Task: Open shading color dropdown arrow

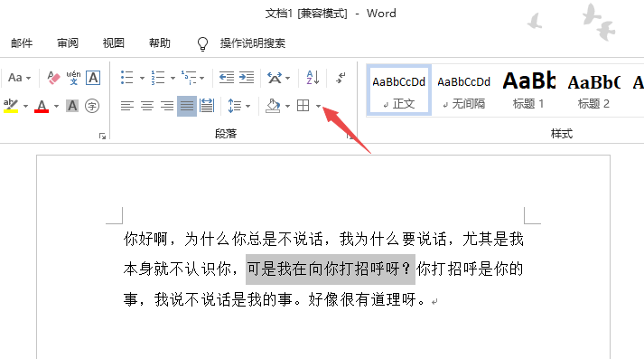Action: [x=287, y=107]
